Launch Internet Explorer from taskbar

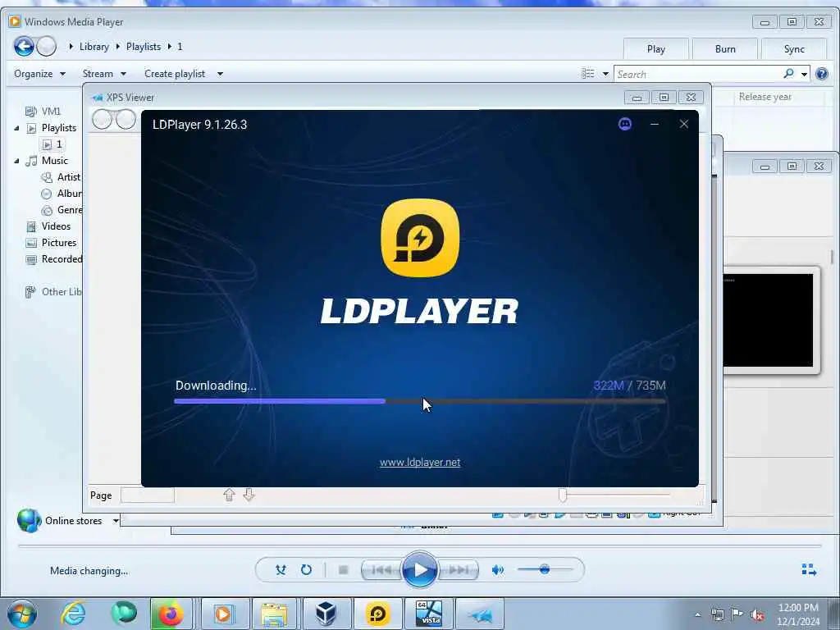tap(73, 614)
